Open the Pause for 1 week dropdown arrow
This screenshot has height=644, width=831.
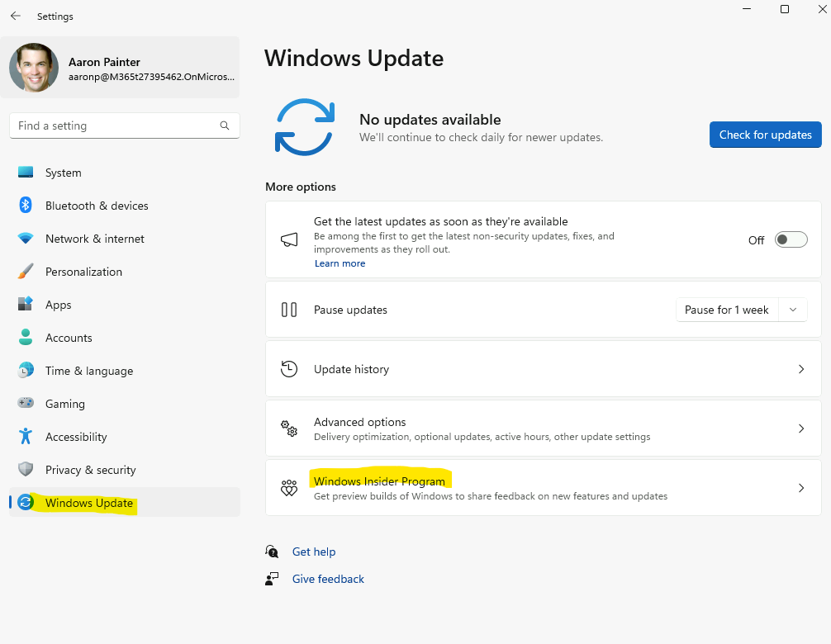pos(793,310)
